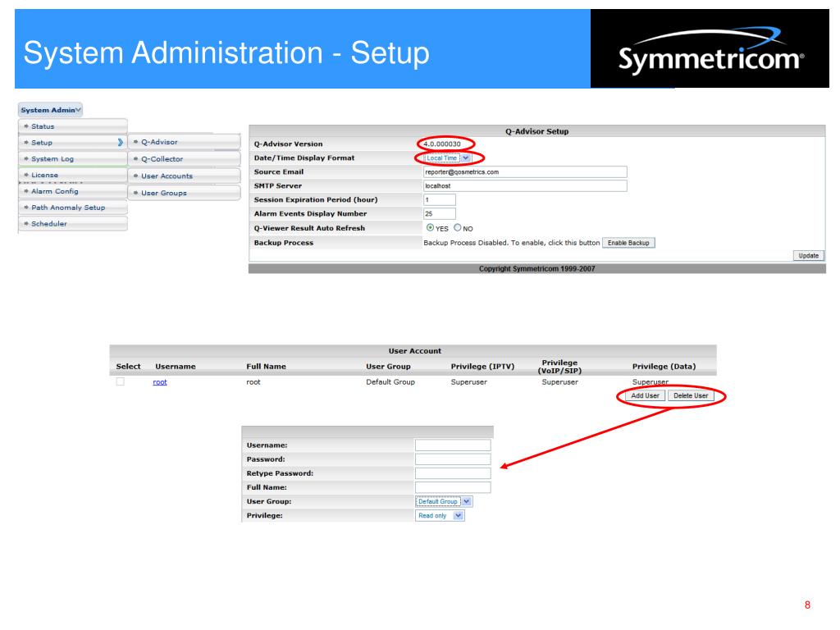This screenshot has width=840, height=630.
Task: Click the Password input field
Action: 453,459
